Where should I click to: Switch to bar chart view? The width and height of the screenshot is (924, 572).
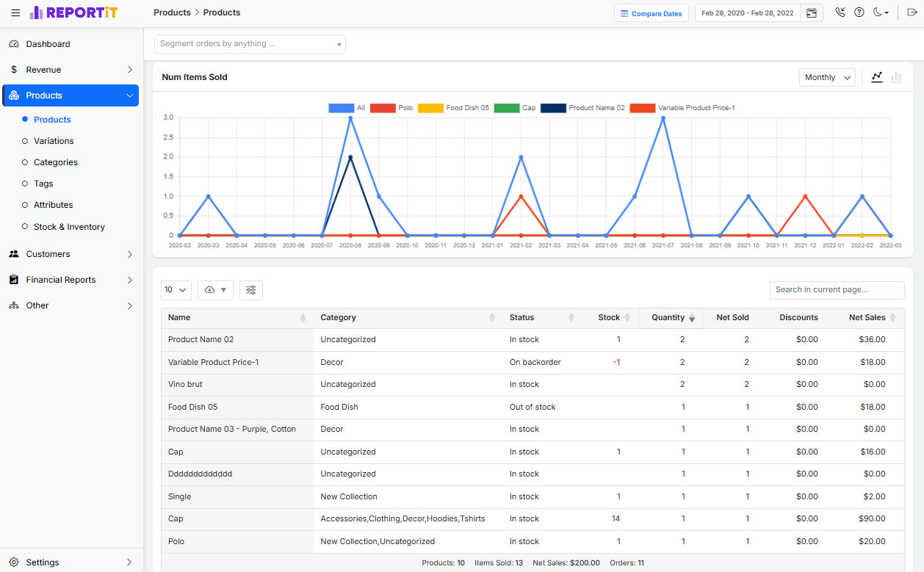tap(896, 77)
